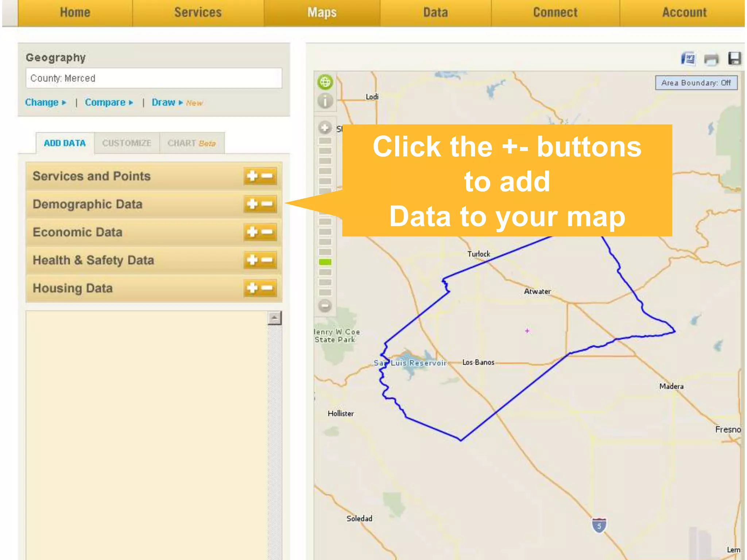Click the Hollister label on map
This screenshot has height=560, width=747.
point(340,413)
